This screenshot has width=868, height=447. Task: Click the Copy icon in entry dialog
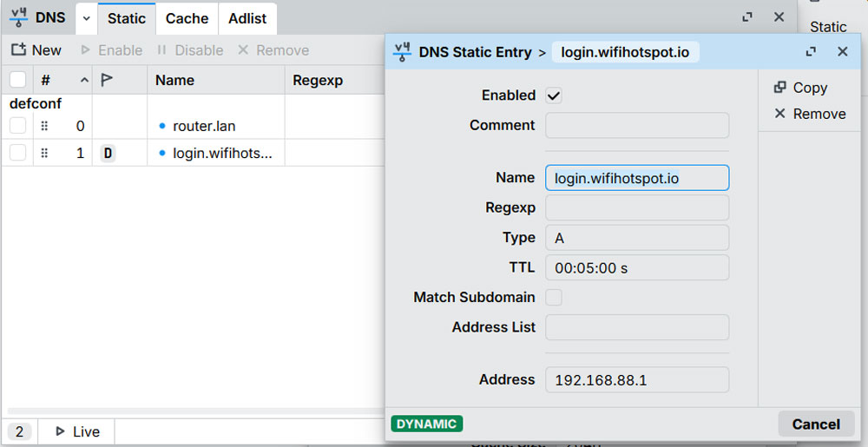pos(779,88)
